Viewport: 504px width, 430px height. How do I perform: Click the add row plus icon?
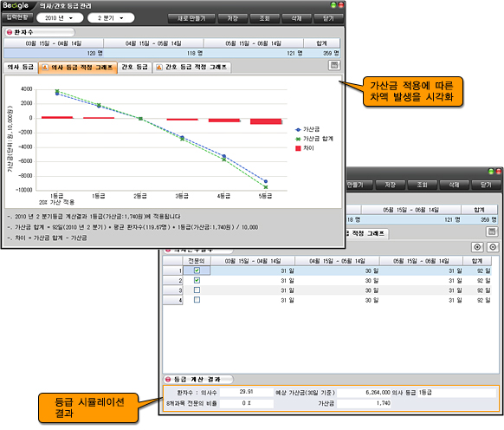pyautogui.click(x=477, y=247)
